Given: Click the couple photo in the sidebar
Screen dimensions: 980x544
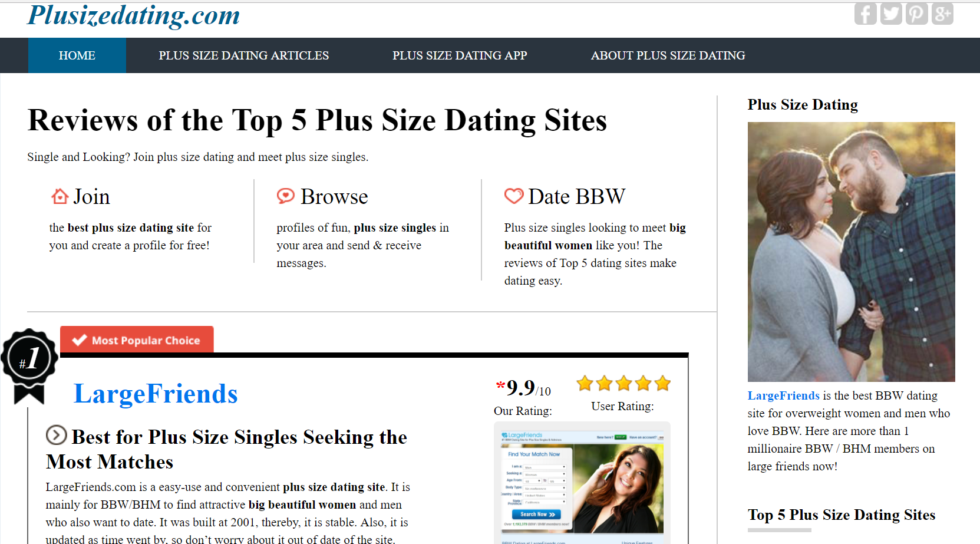Looking at the screenshot, I should pos(851,252).
